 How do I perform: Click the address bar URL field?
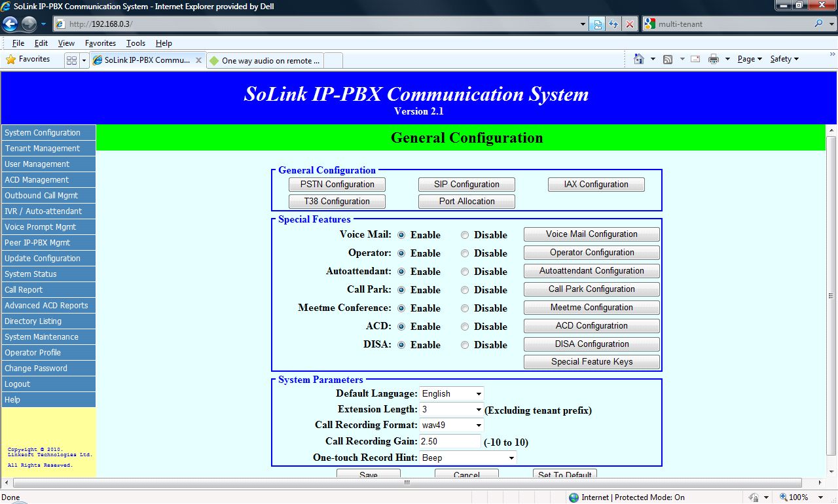(x=321, y=24)
